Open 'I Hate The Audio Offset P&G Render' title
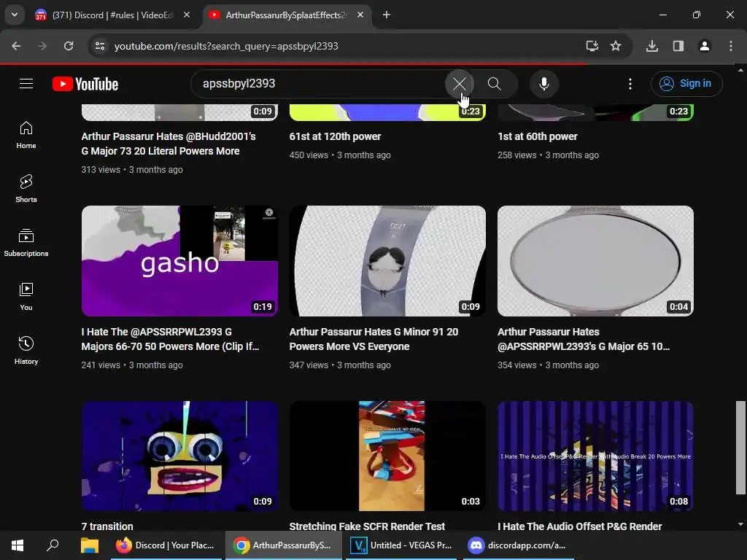The width and height of the screenshot is (747, 560). tap(580, 526)
